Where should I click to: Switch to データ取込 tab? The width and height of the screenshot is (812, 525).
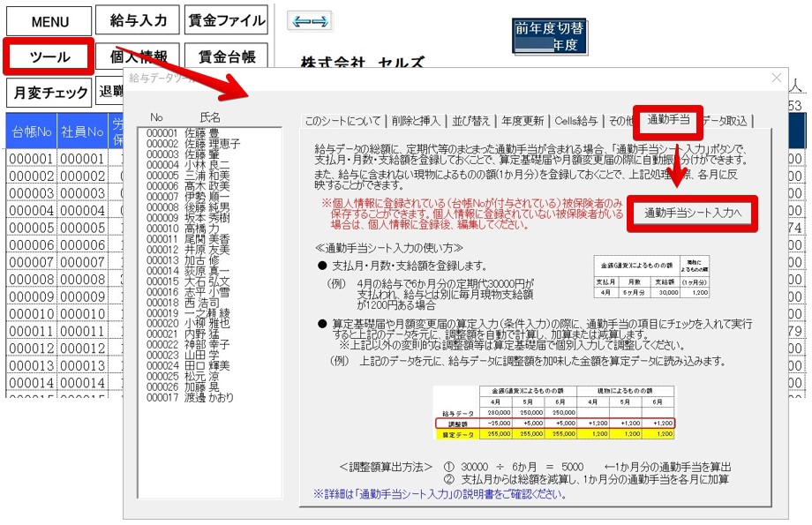pyautogui.click(x=725, y=121)
